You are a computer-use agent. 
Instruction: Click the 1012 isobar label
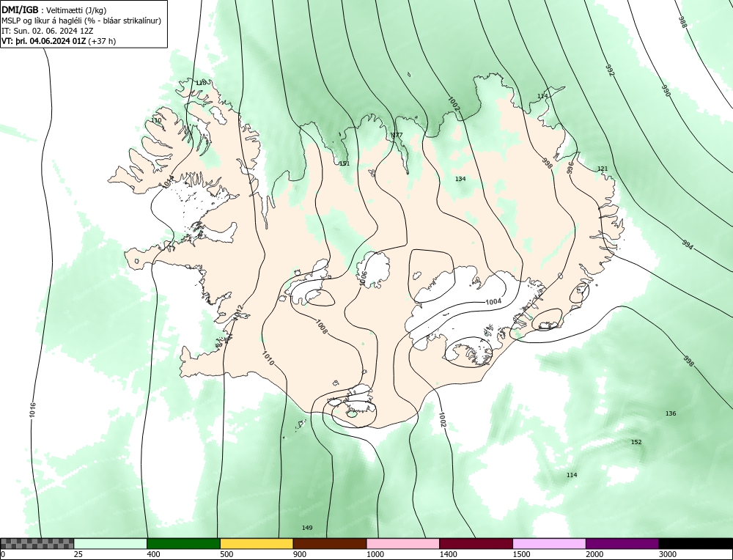coord(239,312)
